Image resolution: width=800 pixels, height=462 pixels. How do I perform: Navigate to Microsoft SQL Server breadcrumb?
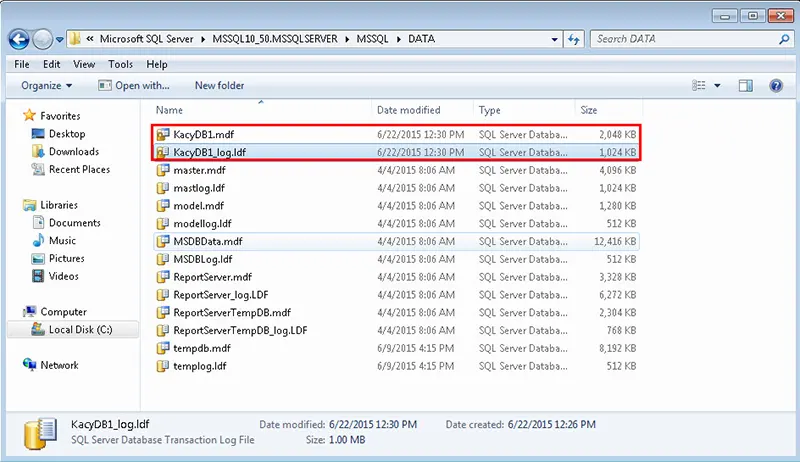tap(146, 39)
